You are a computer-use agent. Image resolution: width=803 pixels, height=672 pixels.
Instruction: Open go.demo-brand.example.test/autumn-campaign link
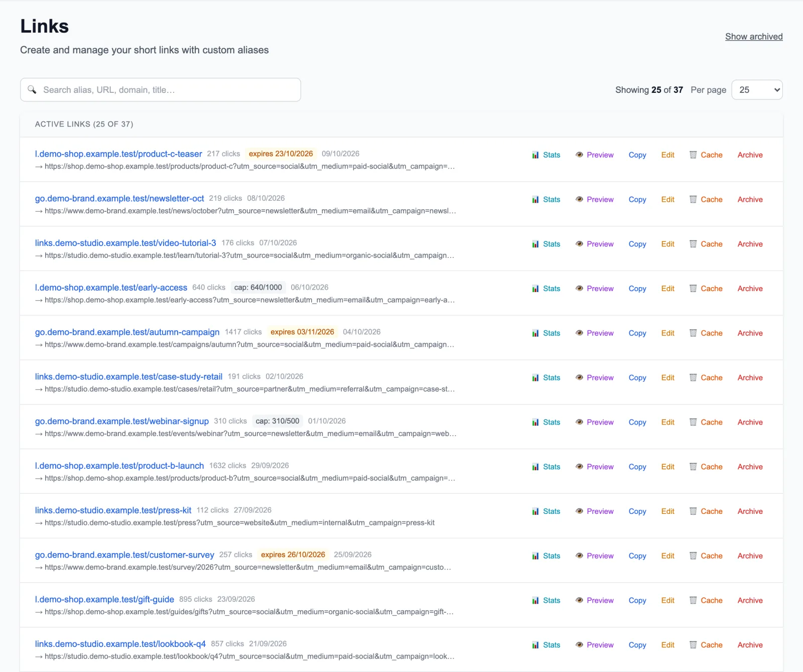click(127, 332)
